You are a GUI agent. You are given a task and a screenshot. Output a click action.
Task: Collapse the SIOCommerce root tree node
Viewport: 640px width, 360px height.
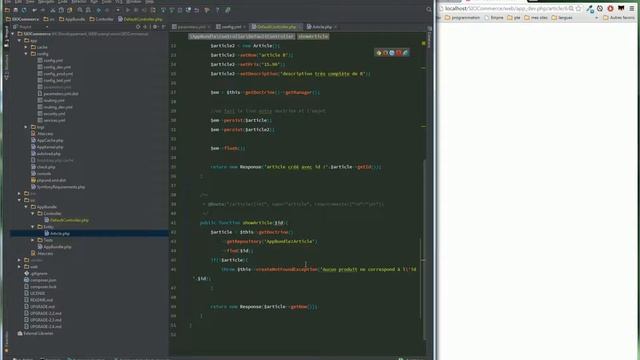point(13,34)
